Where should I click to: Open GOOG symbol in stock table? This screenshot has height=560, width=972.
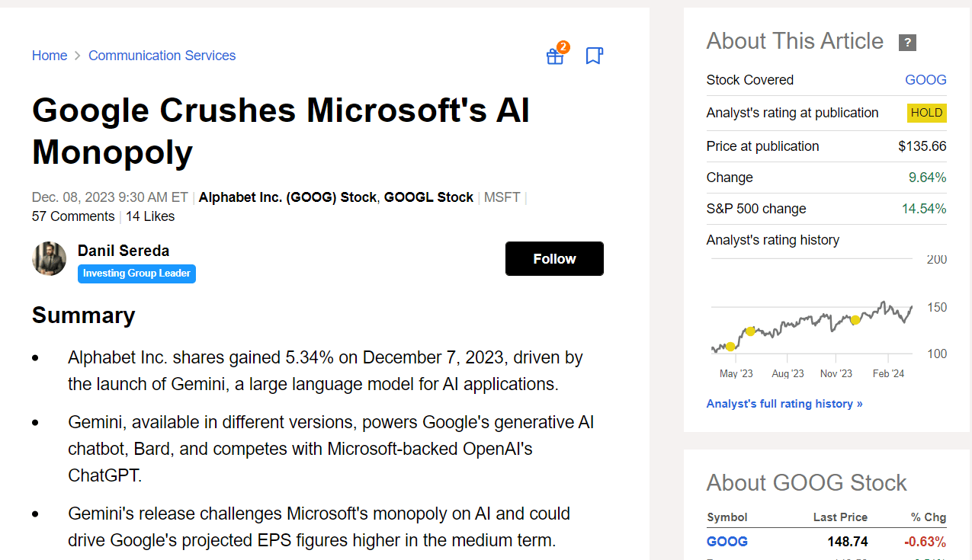tap(727, 542)
